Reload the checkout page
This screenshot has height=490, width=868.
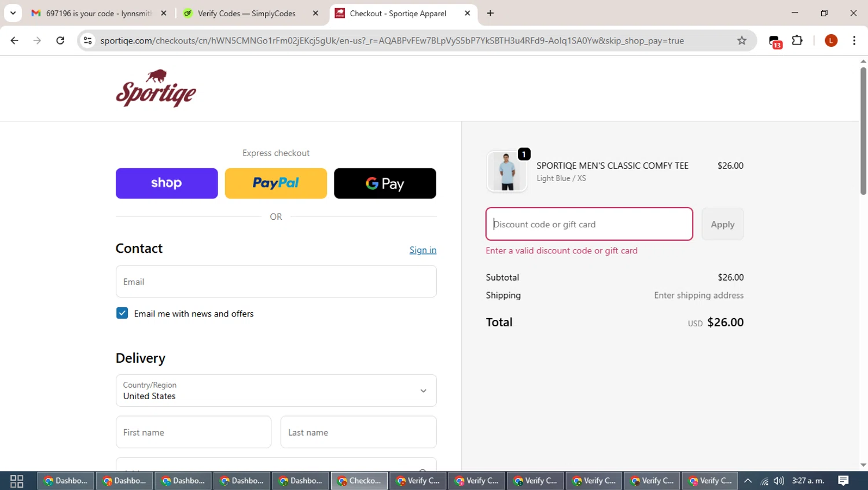pyautogui.click(x=60, y=40)
